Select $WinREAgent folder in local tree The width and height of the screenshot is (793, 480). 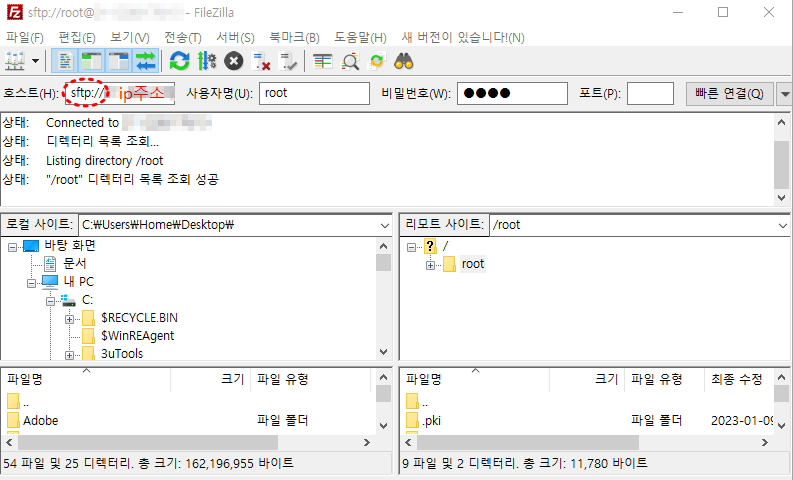tap(137, 335)
